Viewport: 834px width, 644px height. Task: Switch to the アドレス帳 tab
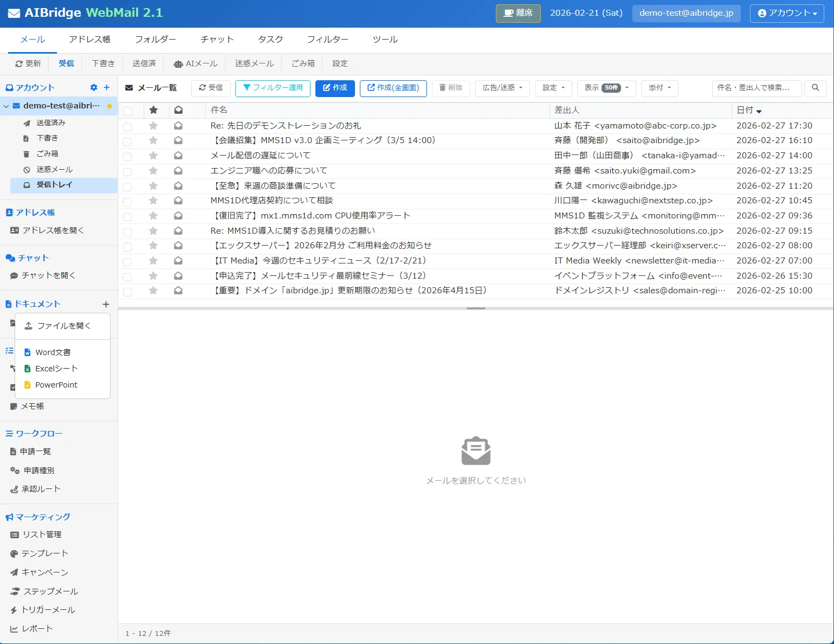point(90,39)
